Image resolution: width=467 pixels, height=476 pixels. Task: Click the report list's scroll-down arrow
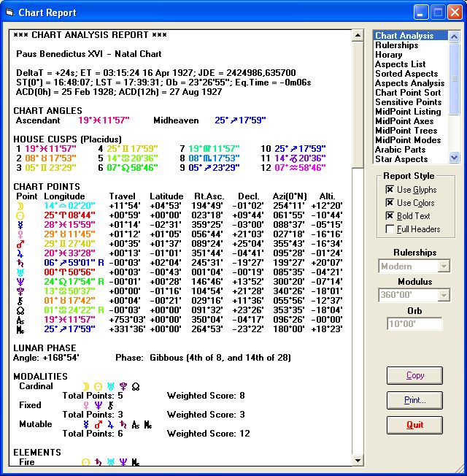[455, 157]
